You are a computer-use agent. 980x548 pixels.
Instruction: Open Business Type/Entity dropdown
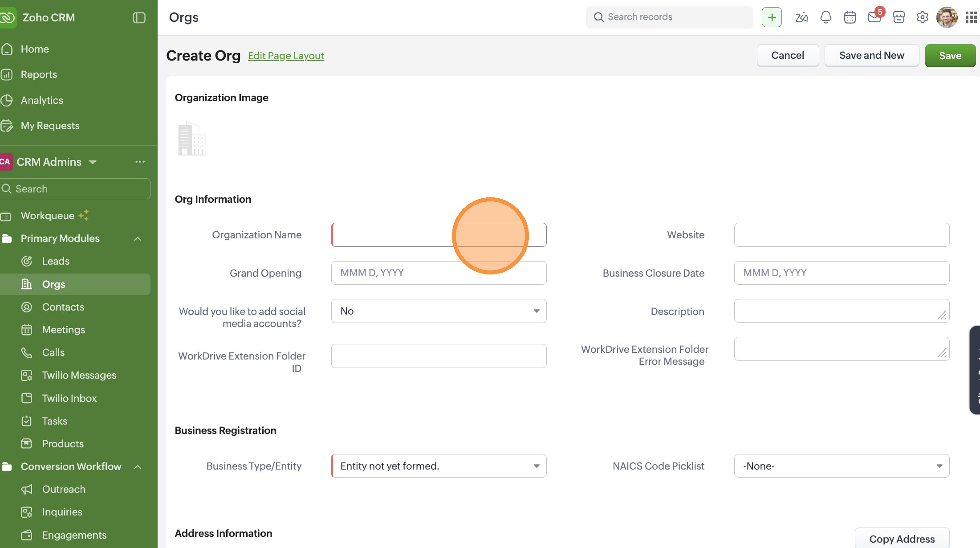(x=439, y=466)
